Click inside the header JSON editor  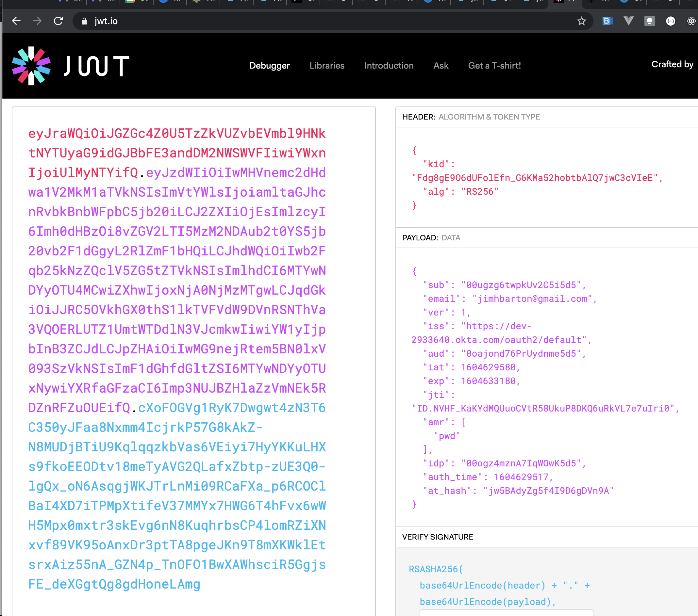coord(547,178)
